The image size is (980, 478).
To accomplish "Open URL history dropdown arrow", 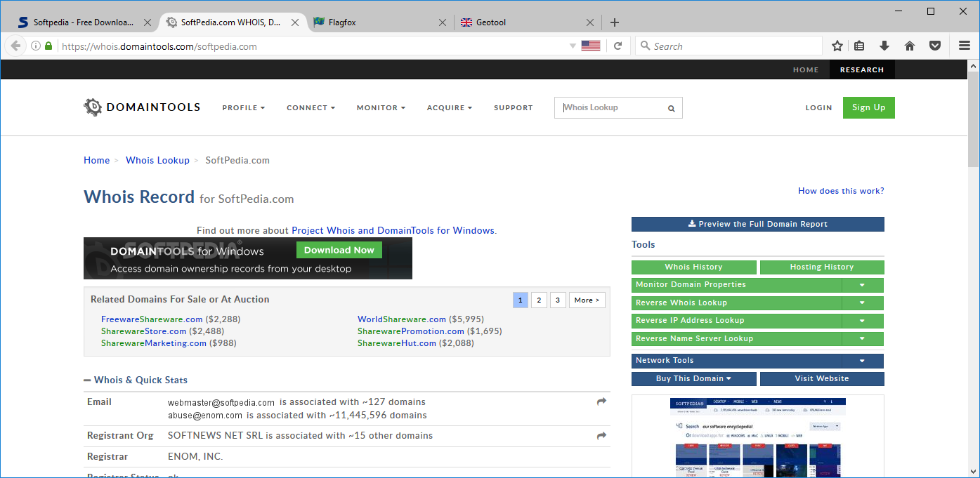I will pyautogui.click(x=573, y=46).
